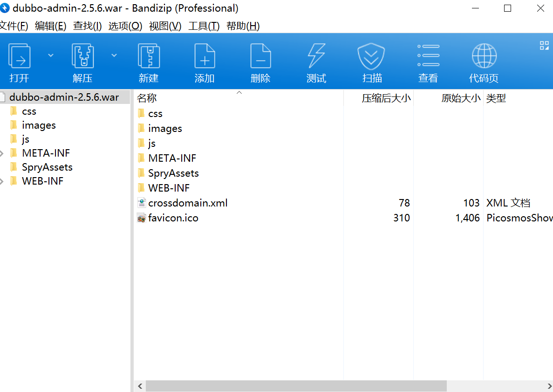553x392 pixels.
Task: Run the Test (测试) archive tool
Action: coord(316,57)
